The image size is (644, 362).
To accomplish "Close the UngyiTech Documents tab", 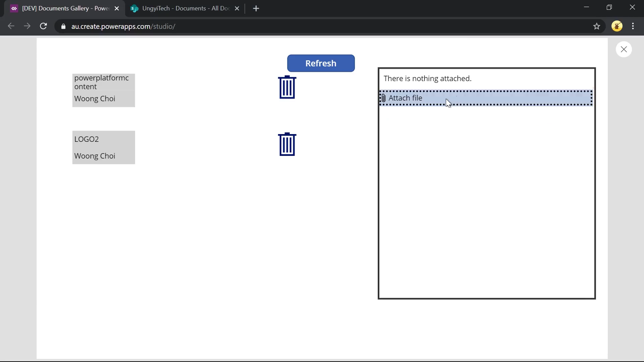I will click(237, 9).
